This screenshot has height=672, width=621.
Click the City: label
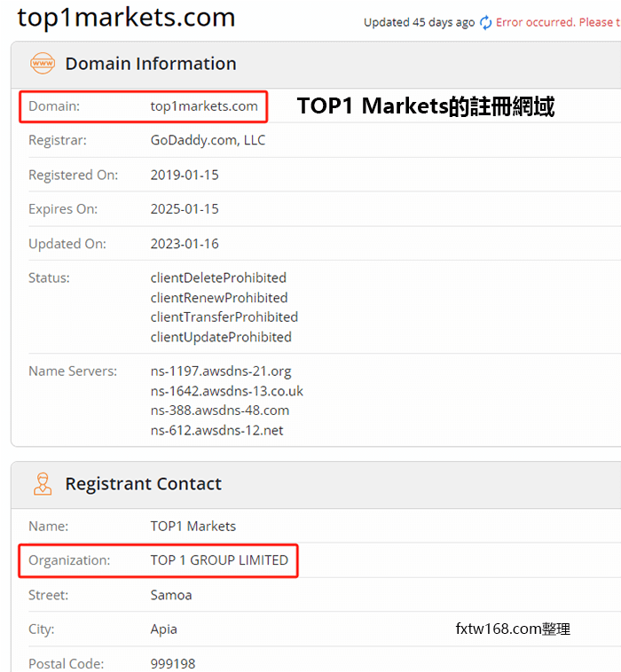pyautogui.click(x=41, y=629)
